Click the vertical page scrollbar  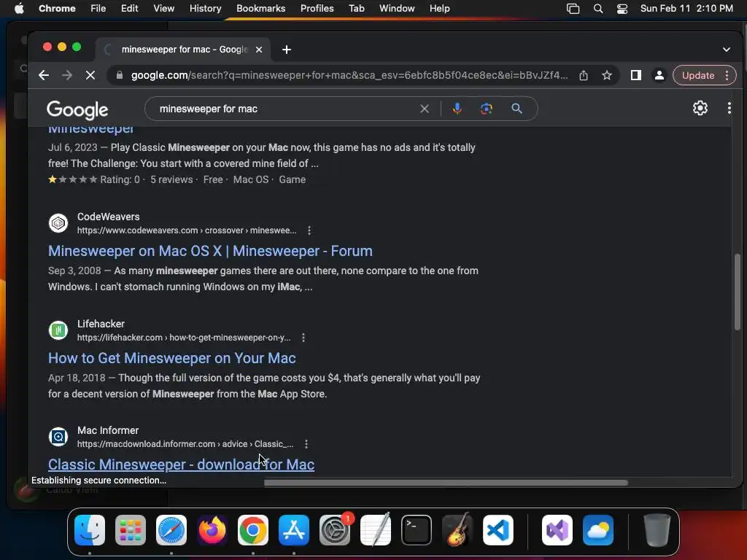[x=737, y=292]
